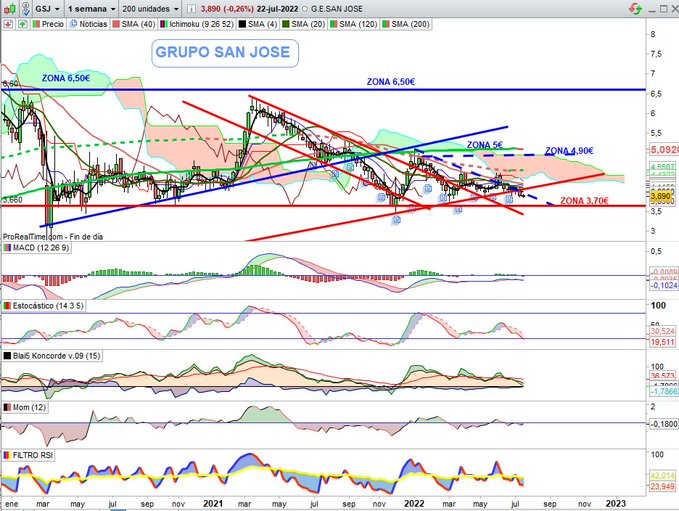Click the ZONA 3,70€ annotation
The image size is (679, 511).
coord(584,201)
